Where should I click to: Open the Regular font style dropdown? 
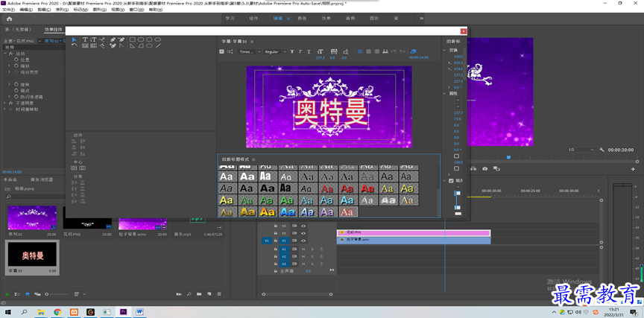coord(275,51)
